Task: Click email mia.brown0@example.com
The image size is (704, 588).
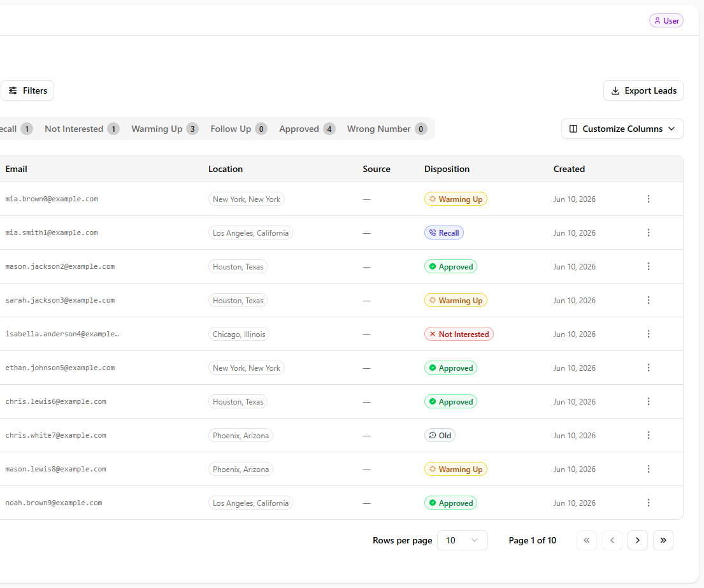Action: coord(52,199)
